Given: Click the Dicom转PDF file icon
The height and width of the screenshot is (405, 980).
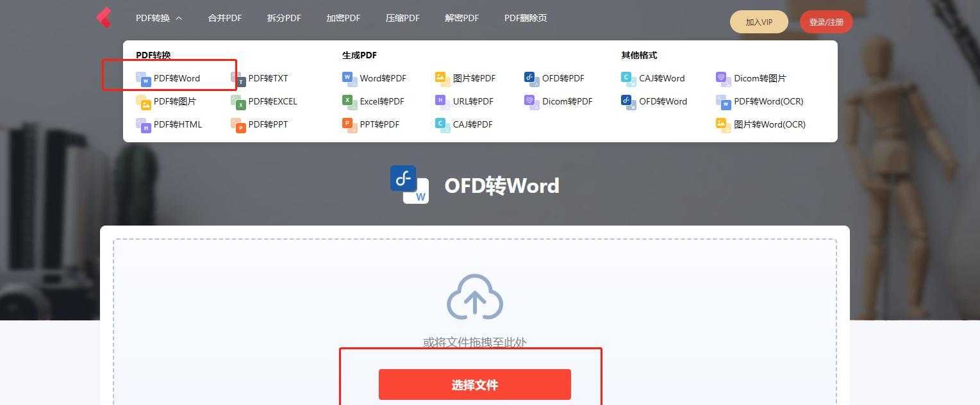Looking at the screenshot, I should tap(531, 102).
